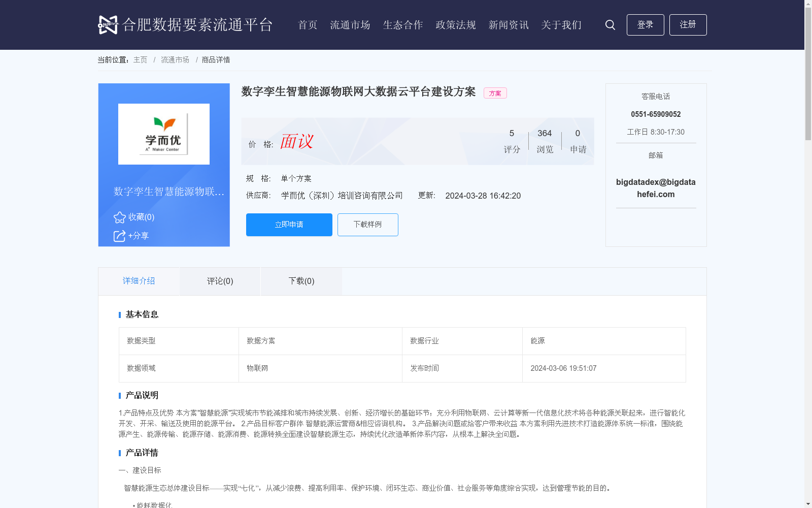Viewport: 812px width, 508px height.
Task: Click the 能源 table cell
Action: [604, 341]
